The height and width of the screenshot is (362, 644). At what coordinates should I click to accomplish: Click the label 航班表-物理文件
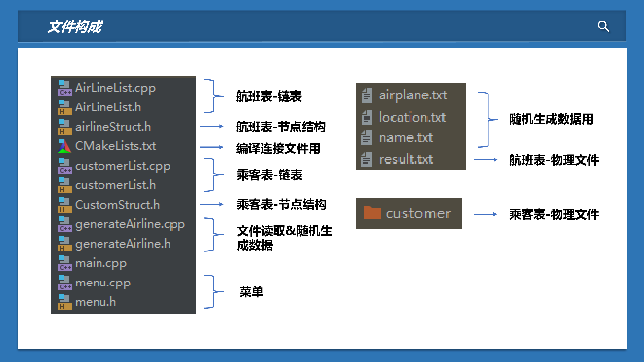pos(554,160)
